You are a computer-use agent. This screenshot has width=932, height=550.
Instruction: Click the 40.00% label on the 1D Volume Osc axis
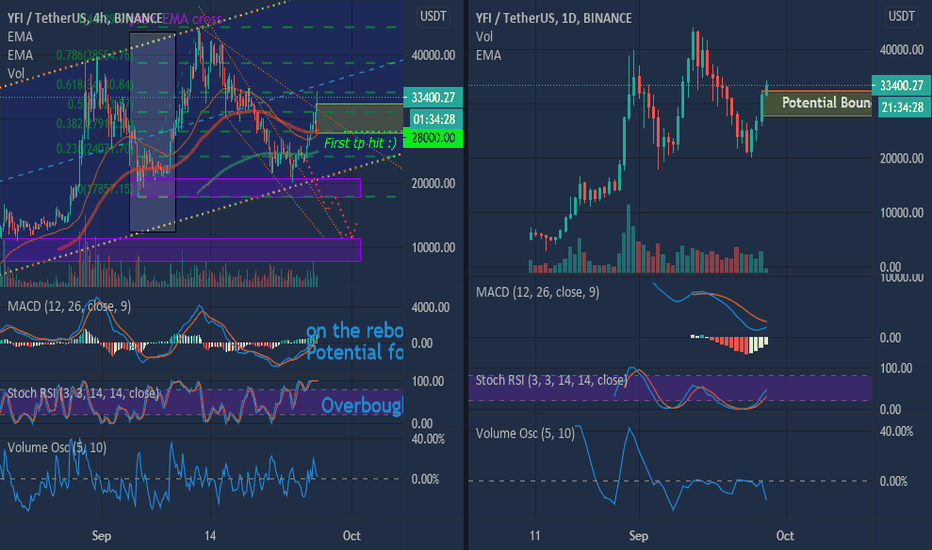point(896,431)
